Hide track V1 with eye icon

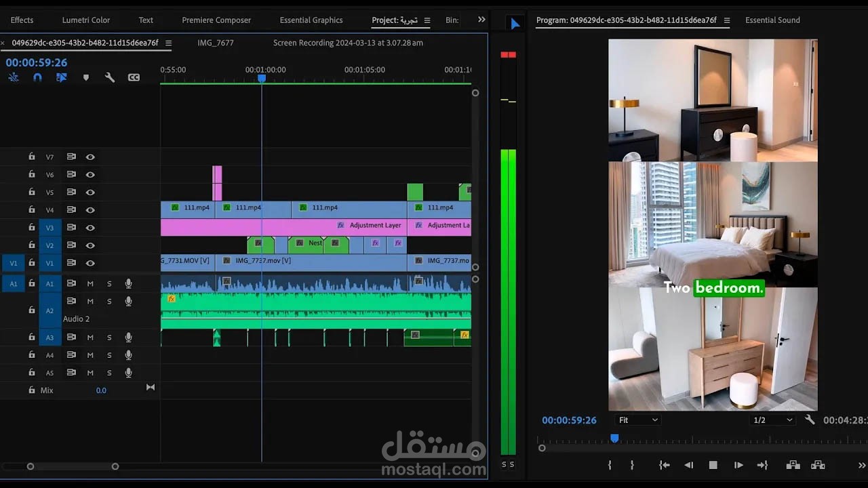[x=90, y=263]
